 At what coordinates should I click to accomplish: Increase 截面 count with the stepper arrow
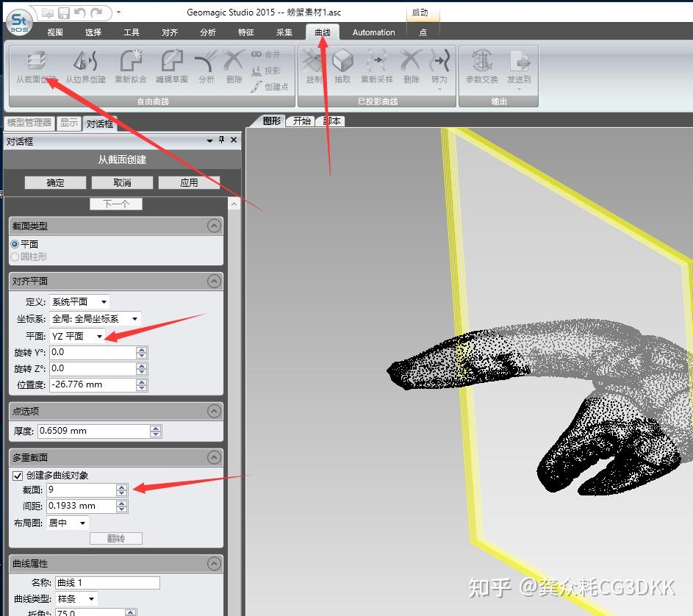[121, 486]
